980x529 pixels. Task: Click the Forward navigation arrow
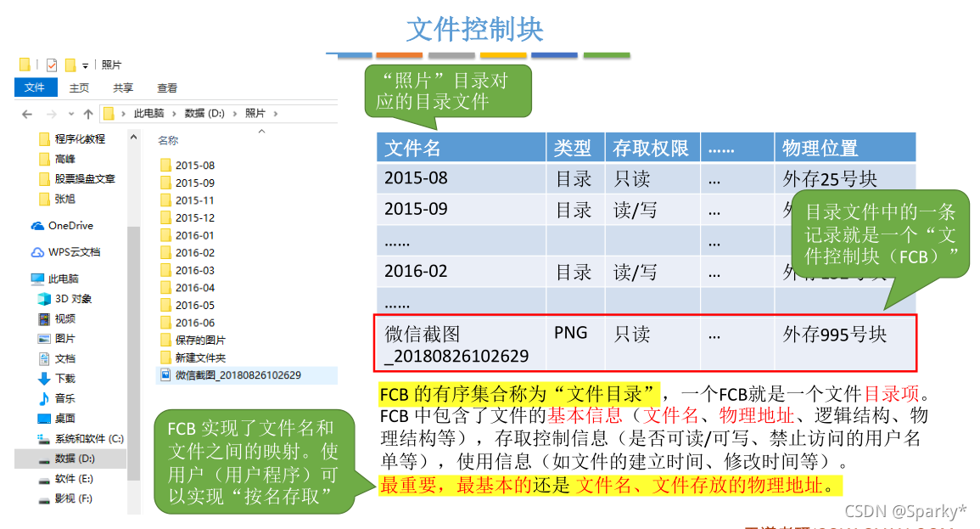[x=52, y=114]
